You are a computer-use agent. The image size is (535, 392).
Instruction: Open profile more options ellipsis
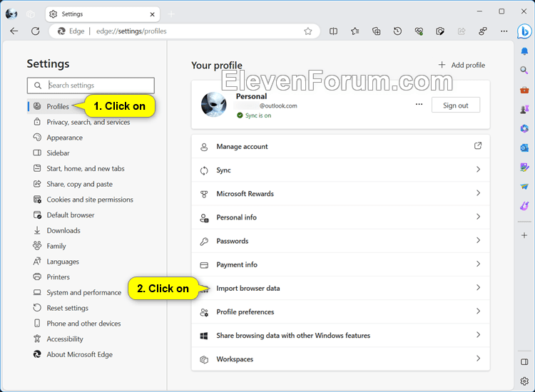click(x=419, y=104)
